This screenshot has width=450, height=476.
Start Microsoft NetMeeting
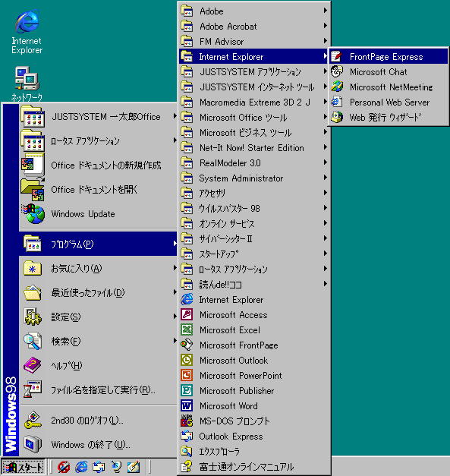click(x=388, y=87)
